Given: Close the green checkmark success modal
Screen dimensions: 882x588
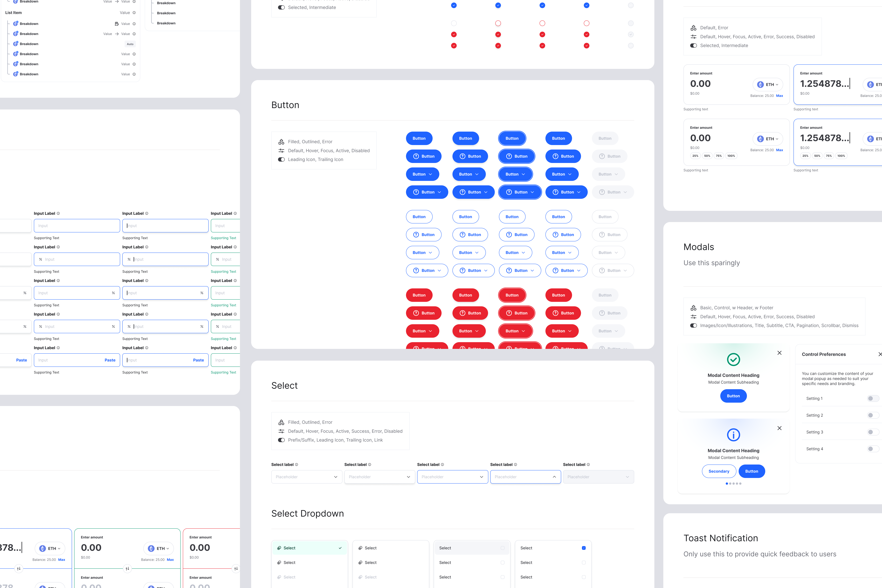Looking at the screenshot, I should tap(779, 353).
